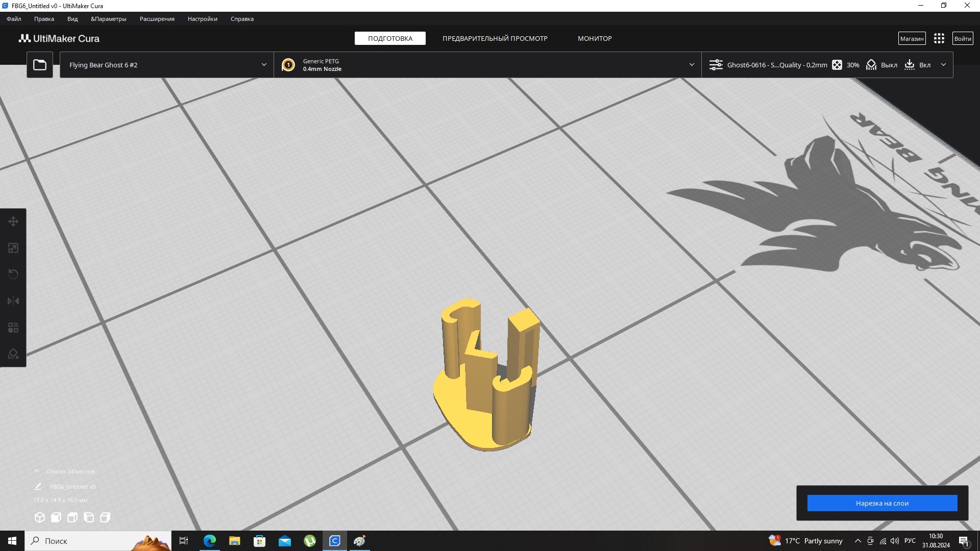Open the Файл menu
The width and height of the screenshot is (980, 551).
pyautogui.click(x=14, y=19)
